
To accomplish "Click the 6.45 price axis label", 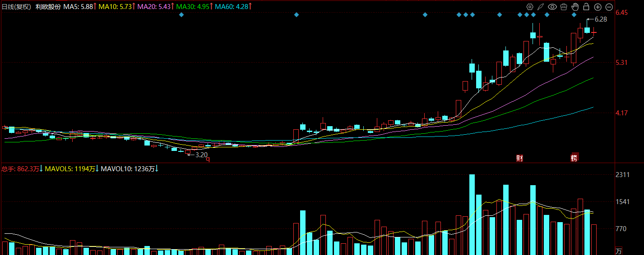I will point(622,13).
